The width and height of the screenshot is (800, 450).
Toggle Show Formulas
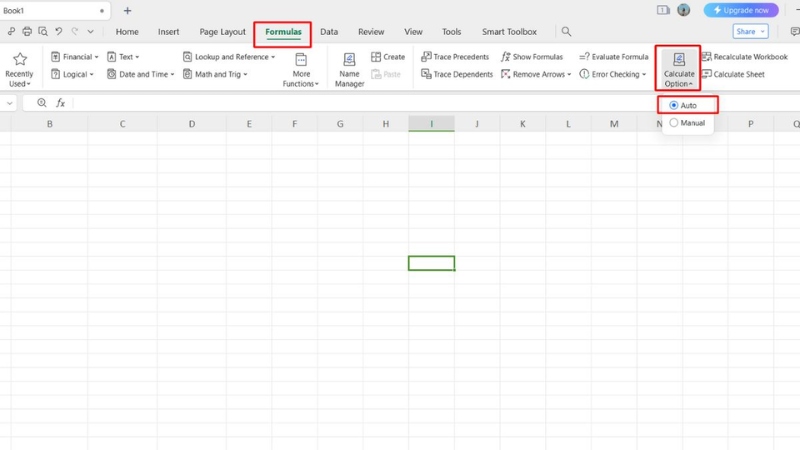pyautogui.click(x=531, y=57)
